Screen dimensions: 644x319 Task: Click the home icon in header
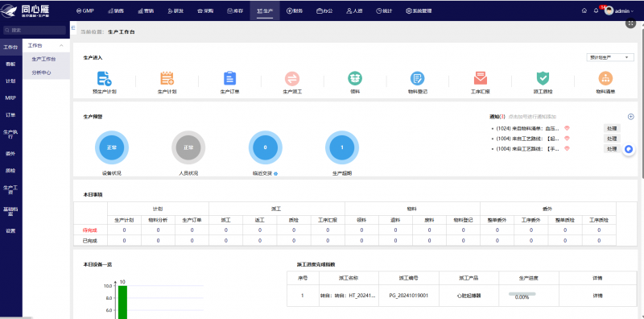point(584,10)
